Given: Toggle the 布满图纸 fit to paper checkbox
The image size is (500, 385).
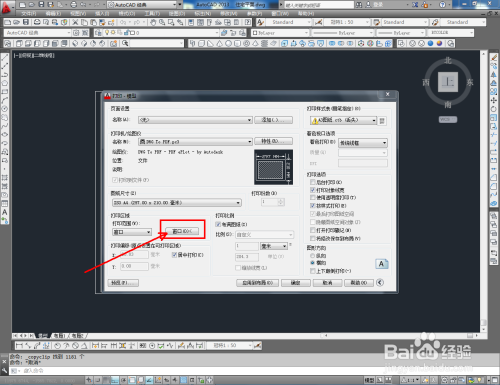Looking at the screenshot, I should 218,224.
